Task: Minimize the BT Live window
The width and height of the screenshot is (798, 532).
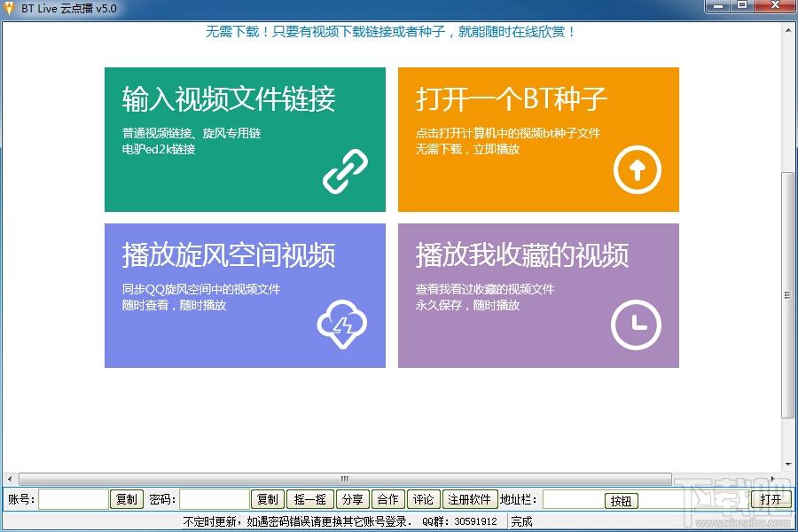Action: (718, 5)
